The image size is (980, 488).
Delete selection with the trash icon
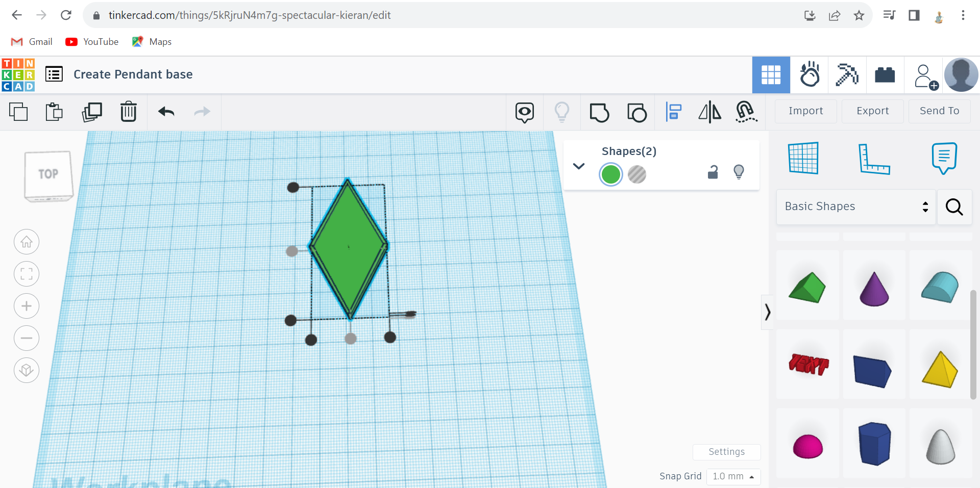129,112
